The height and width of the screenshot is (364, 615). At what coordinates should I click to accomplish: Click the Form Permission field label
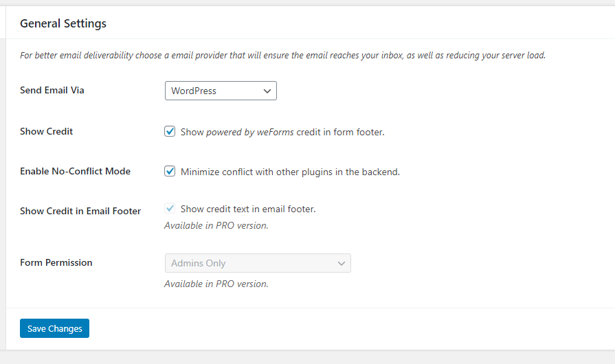(x=56, y=262)
